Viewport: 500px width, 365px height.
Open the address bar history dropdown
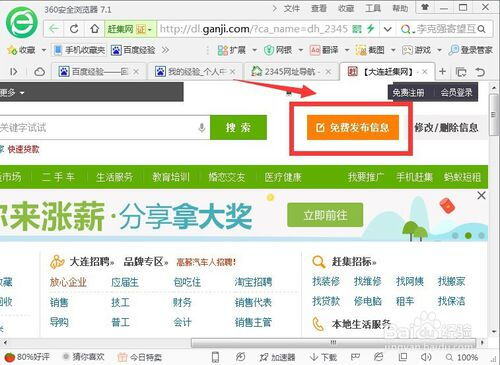[x=387, y=29]
